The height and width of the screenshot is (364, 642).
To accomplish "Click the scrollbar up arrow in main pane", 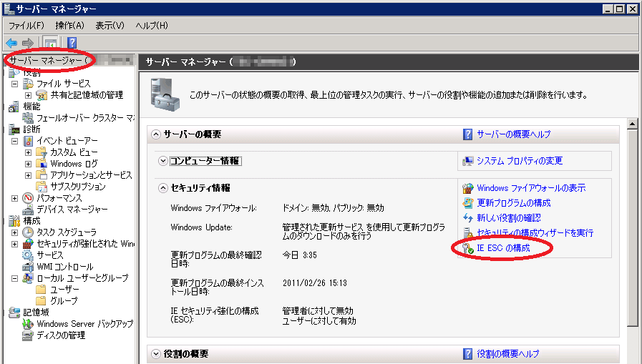I will coord(632,124).
